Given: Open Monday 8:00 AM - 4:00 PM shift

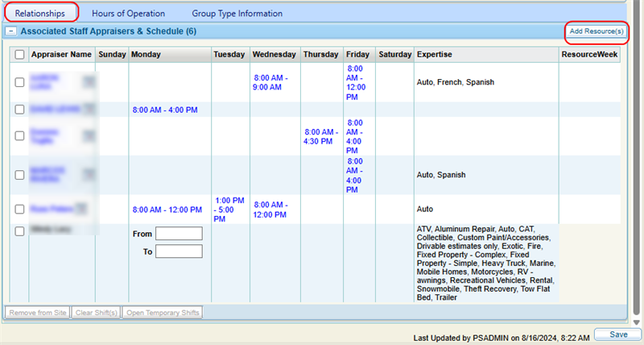Looking at the screenshot, I should [165, 110].
